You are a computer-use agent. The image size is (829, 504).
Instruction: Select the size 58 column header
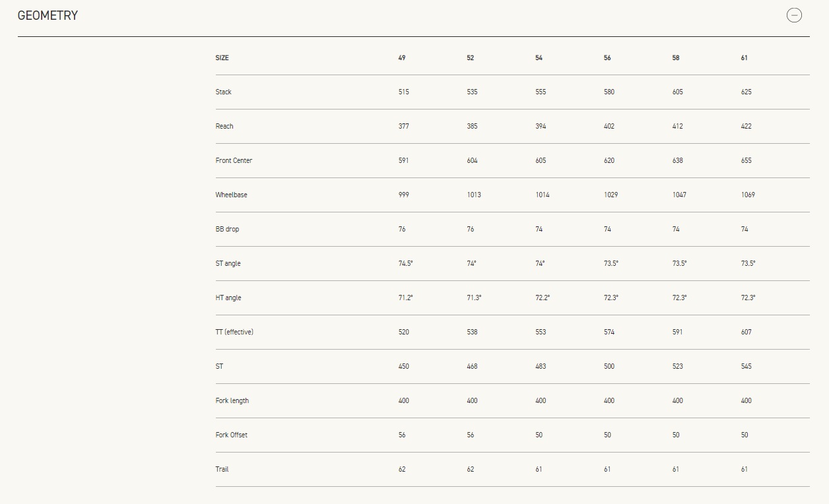[676, 58]
